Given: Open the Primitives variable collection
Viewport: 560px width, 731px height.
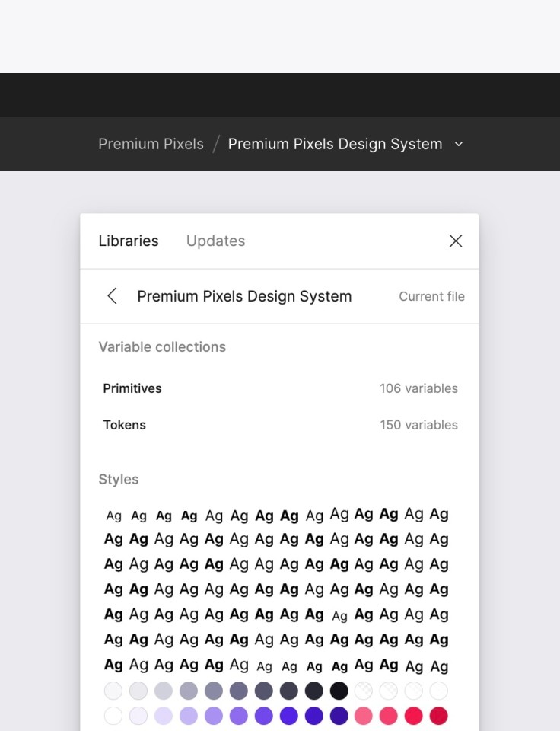Looking at the screenshot, I should pos(280,388).
